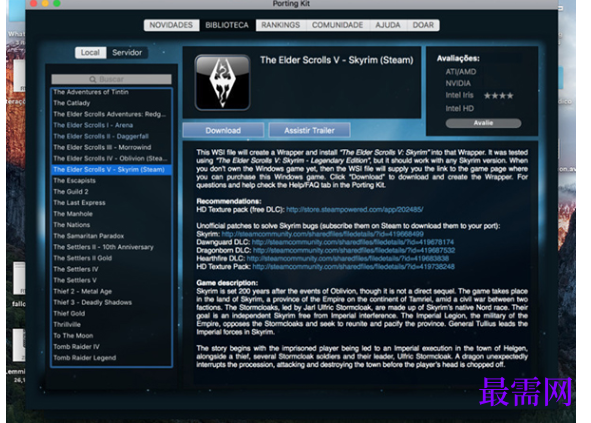The image size is (591, 423).
Task: Select The Elder Scrolls II - Daggerfall
Action: (112, 136)
